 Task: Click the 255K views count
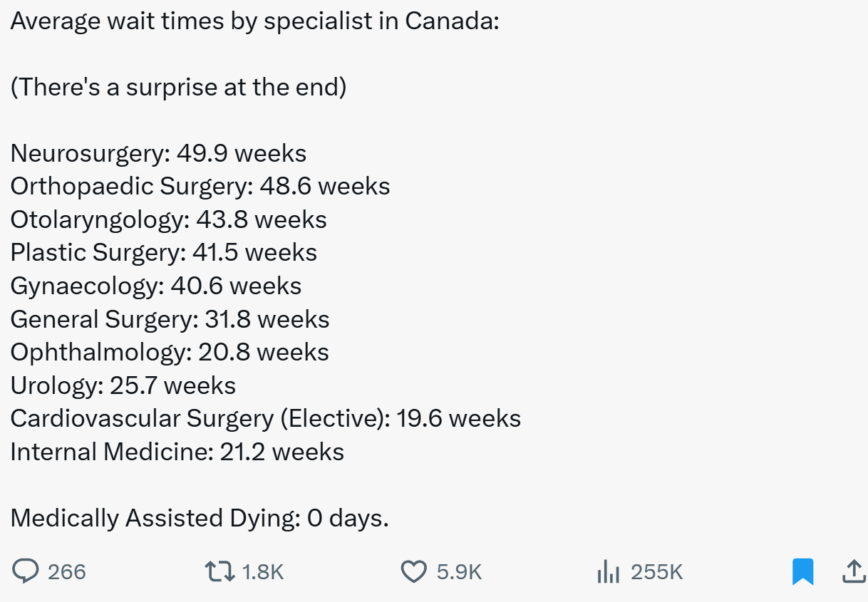point(657,572)
